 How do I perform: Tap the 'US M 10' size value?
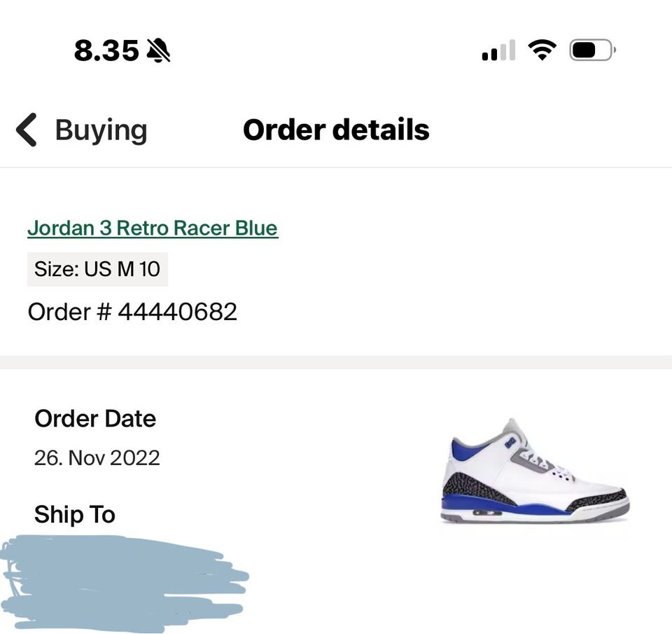(122, 269)
